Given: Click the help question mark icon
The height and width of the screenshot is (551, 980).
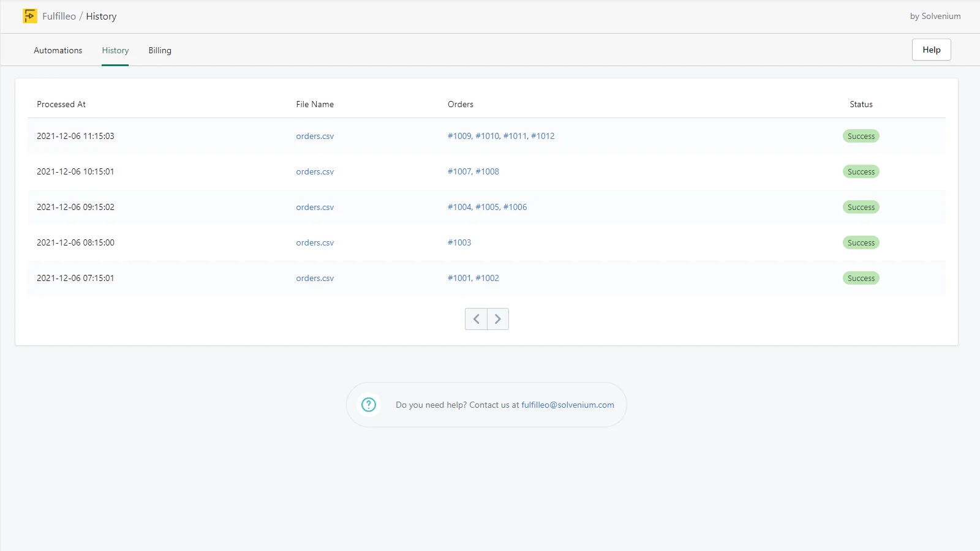Looking at the screenshot, I should (x=369, y=405).
